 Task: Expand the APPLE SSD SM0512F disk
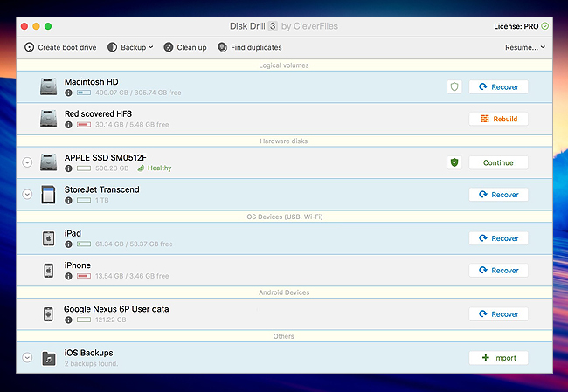click(27, 162)
